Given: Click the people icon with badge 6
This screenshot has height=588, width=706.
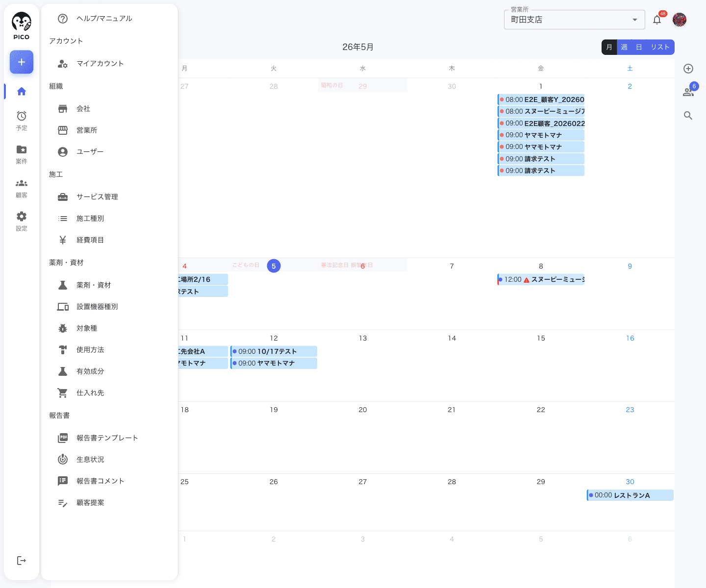Looking at the screenshot, I should point(688,92).
